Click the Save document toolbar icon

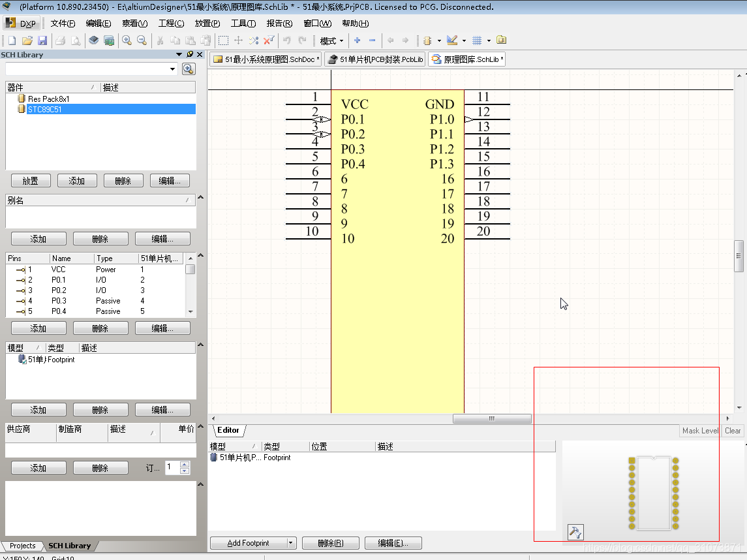[42, 40]
